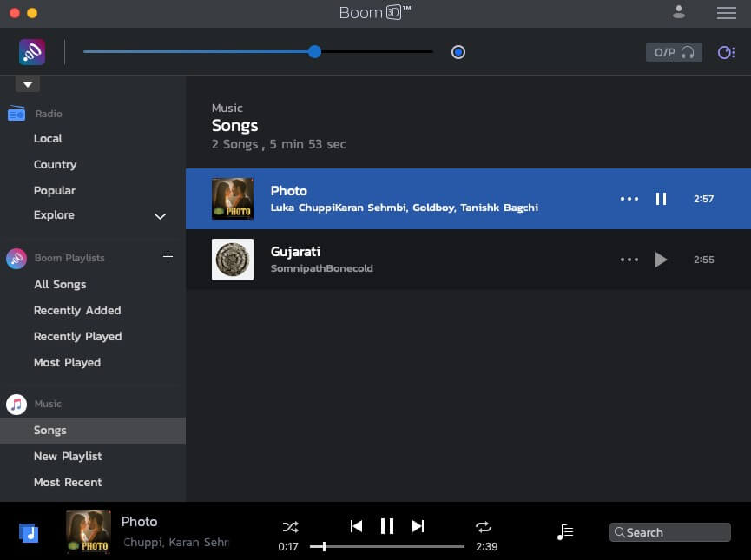Viewport: 751px width, 560px height.
Task: Click the now playing Photo title
Action: pyautogui.click(x=140, y=522)
